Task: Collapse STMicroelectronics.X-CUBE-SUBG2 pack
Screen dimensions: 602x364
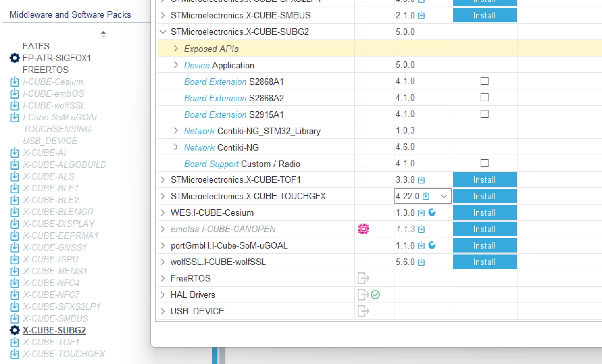Action: click(163, 32)
